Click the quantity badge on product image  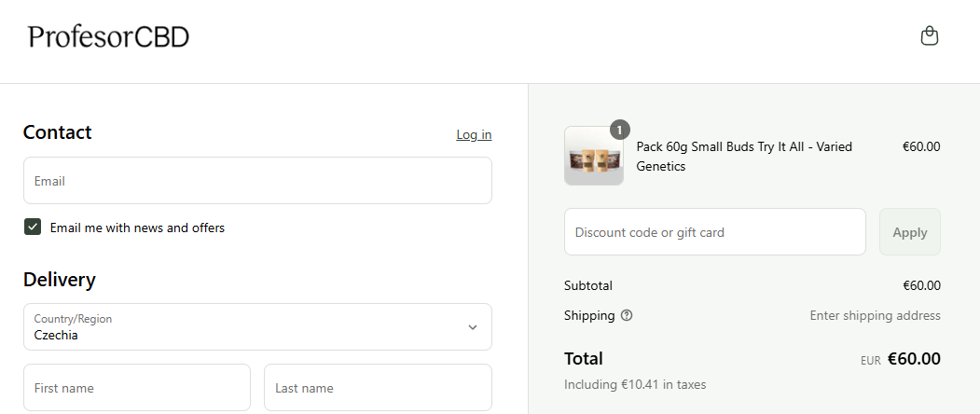coord(620,130)
